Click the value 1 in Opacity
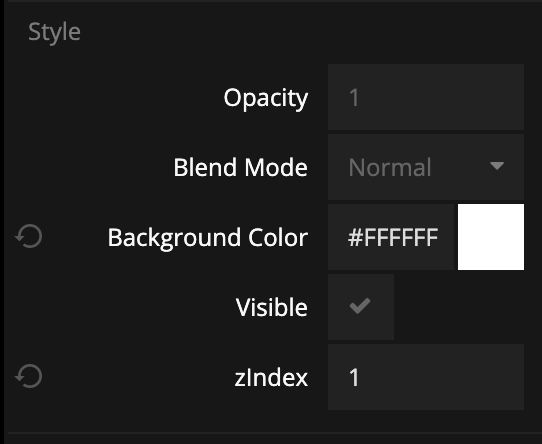This screenshot has width=542, height=444. coord(354,98)
